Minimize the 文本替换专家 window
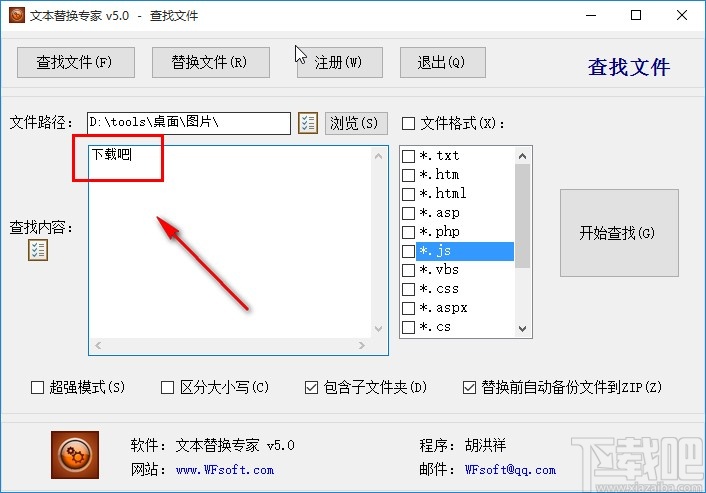The width and height of the screenshot is (706, 493). (x=591, y=15)
